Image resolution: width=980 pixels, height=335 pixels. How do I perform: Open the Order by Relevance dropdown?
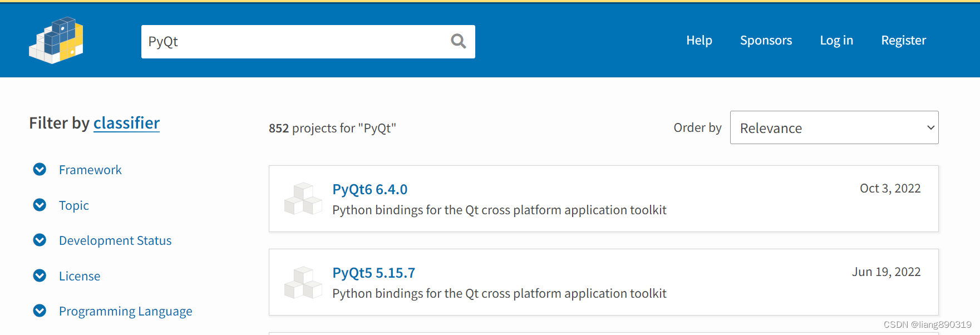coord(834,127)
